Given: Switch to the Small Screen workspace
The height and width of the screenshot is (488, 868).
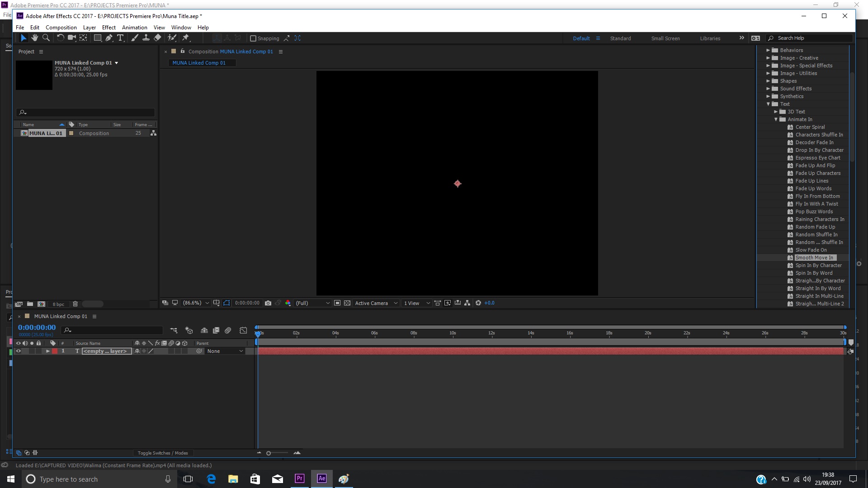Looking at the screenshot, I should pos(665,38).
